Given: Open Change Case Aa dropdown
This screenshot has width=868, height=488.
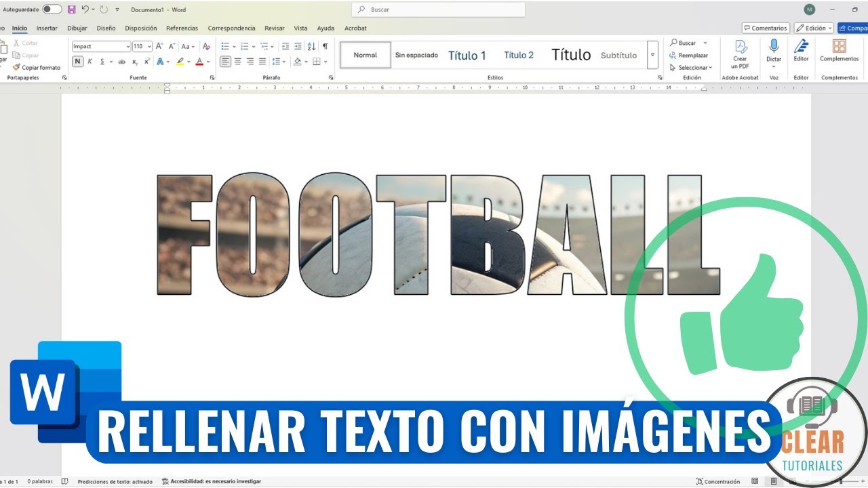Looking at the screenshot, I should [x=188, y=46].
